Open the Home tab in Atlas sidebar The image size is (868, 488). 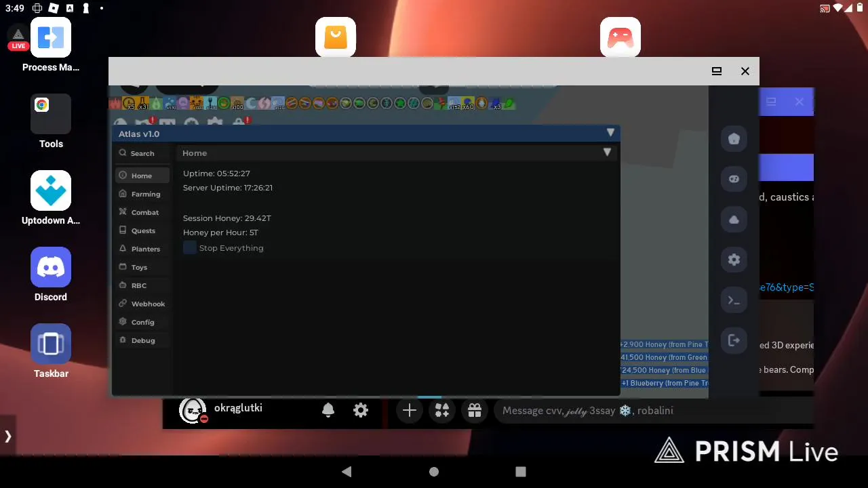coord(142,176)
